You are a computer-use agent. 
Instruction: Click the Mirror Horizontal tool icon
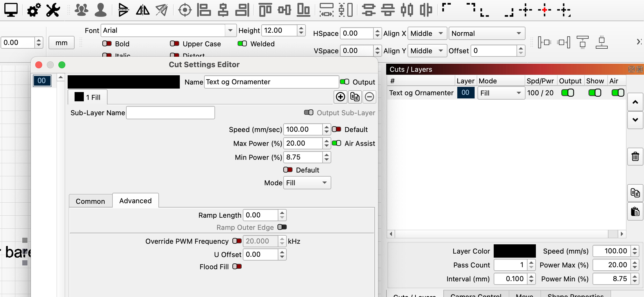[x=143, y=10]
